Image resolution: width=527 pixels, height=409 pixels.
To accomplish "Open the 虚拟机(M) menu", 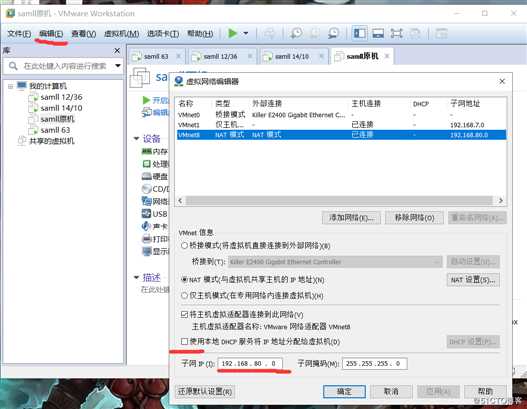I will [x=121, y=34].
